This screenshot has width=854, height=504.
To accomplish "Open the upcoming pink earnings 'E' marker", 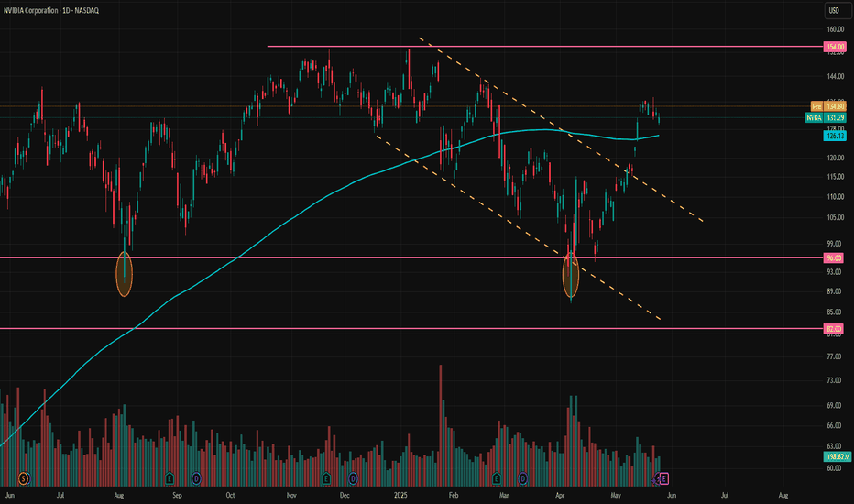I will click(x=664, y=479).
